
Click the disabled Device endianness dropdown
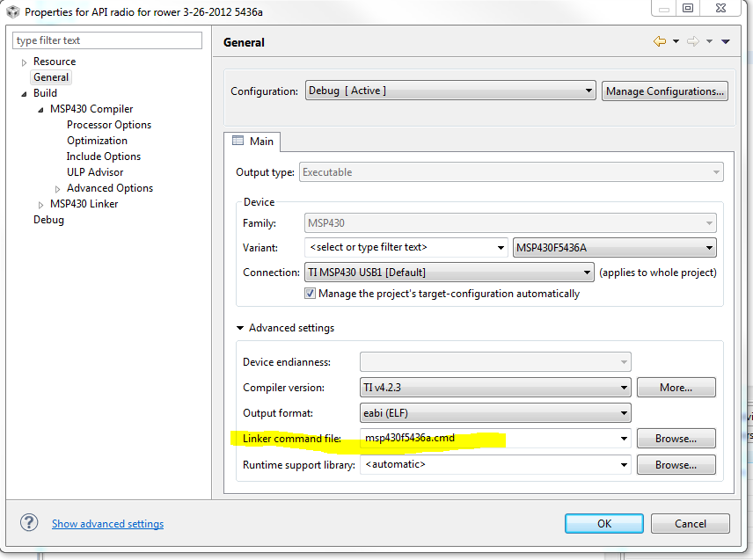click(x=495, y=362)
